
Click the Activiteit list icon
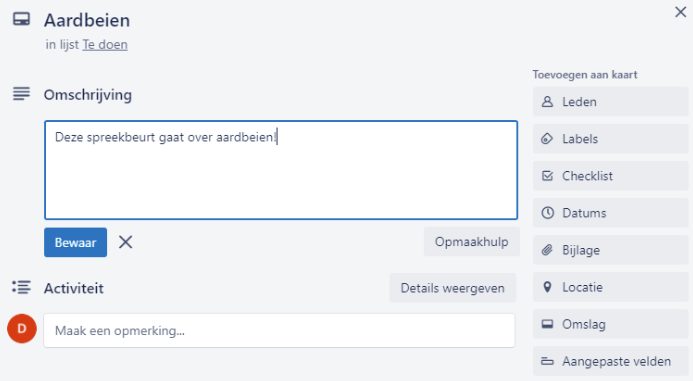(21, 287)
